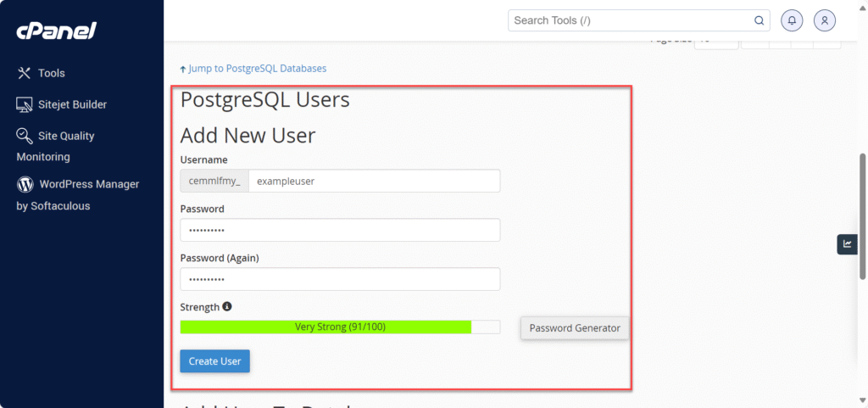Open notifications with the bell icon
This screenshot has height=408, width=868.
tap(792, 20)
